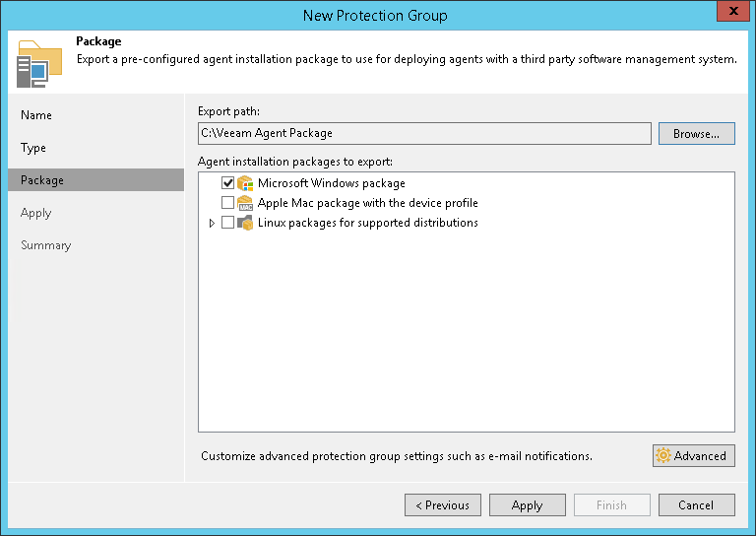Select the Package wizard step
This screenshot has width=756, height=536.
pyautogui.click(x=42, y=180)
